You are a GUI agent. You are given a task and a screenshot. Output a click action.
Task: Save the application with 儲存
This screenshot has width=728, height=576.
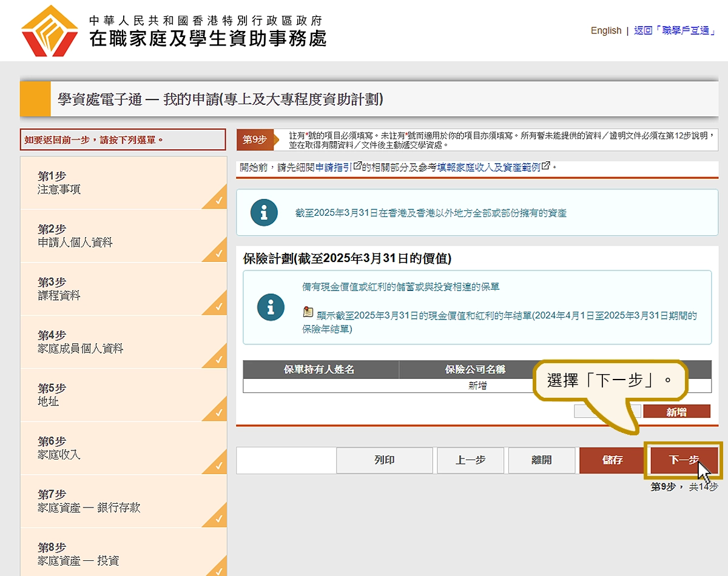click(612, 460)
